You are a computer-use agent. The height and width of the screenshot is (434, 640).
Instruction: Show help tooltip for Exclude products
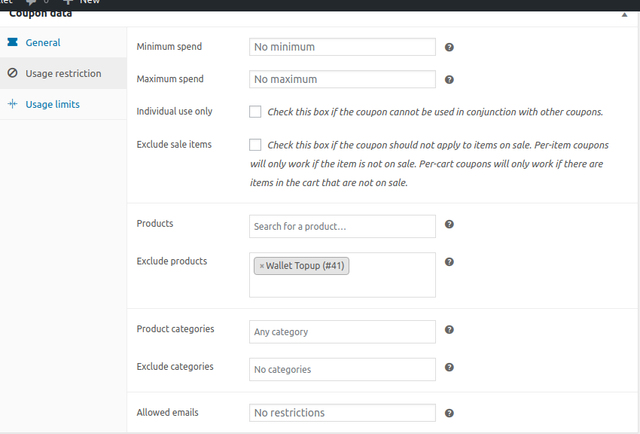click(449, 262)
